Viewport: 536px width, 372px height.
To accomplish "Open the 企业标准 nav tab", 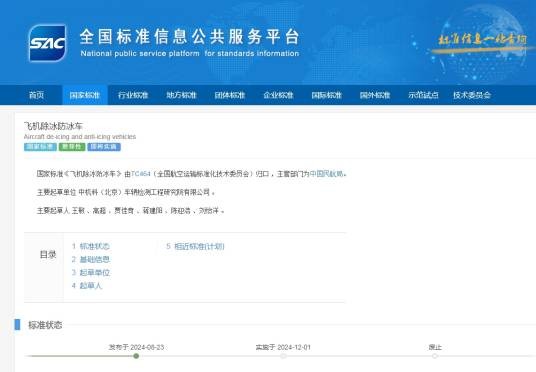I will (278, 95).
